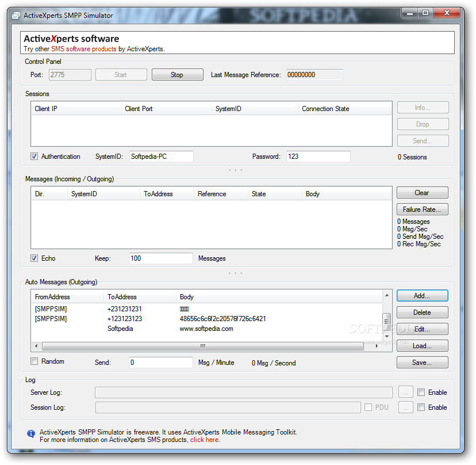This screenshot has width=476, height=465.
Task: Enable the Random checkbox
Action: 34,361
